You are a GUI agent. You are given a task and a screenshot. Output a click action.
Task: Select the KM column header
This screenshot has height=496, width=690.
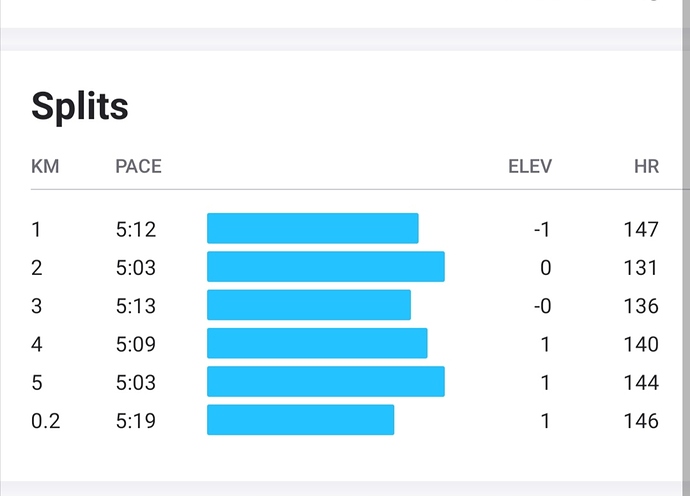45,166
